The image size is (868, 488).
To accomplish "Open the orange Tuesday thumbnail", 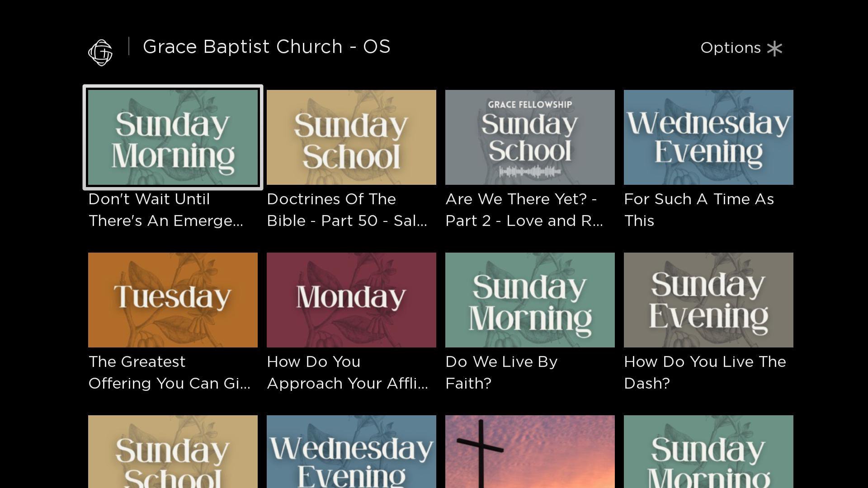I will (173, 300).
